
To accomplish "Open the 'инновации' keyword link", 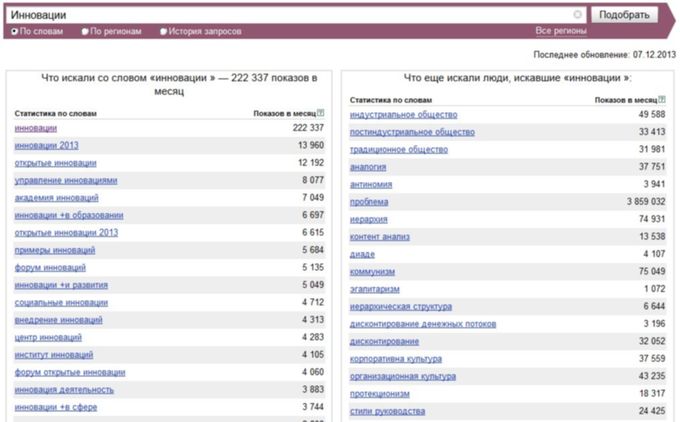I will point(36,128).
